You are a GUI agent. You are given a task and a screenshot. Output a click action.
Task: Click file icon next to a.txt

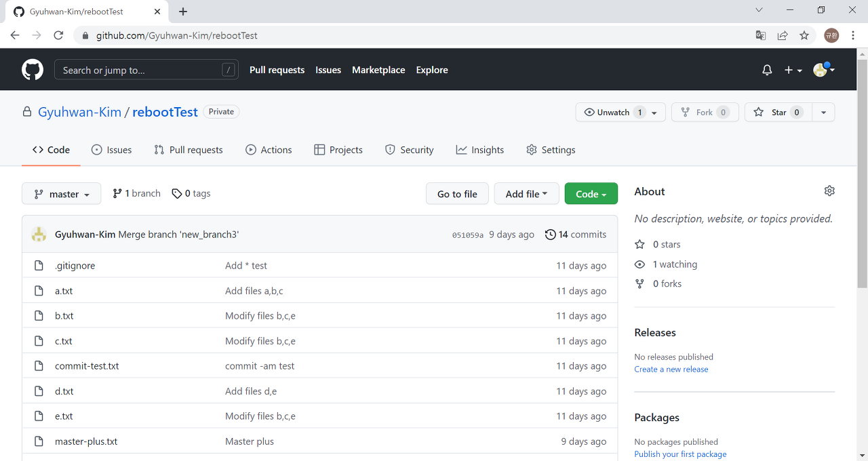(39, 291)
